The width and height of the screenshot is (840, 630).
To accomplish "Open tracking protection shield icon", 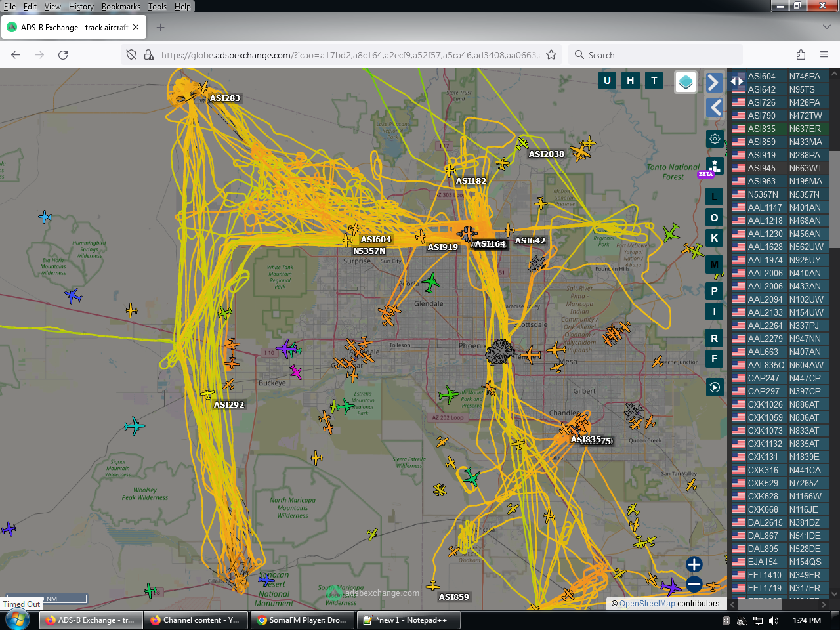I will click(x=131, y=55).
